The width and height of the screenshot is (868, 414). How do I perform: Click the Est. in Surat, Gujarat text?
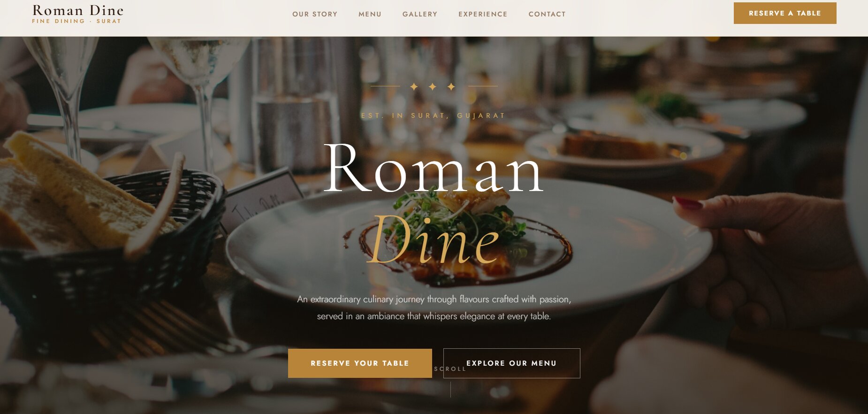433,115
